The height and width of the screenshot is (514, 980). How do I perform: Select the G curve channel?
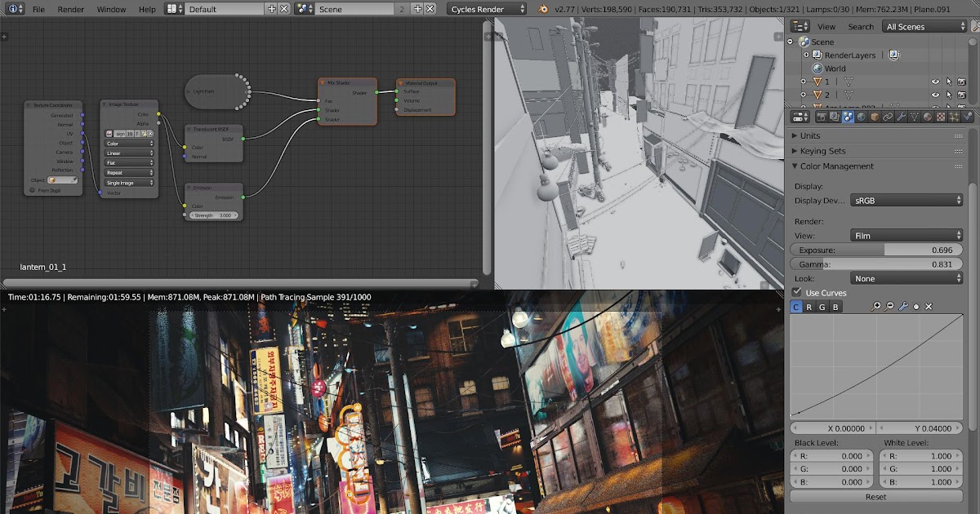822,307
